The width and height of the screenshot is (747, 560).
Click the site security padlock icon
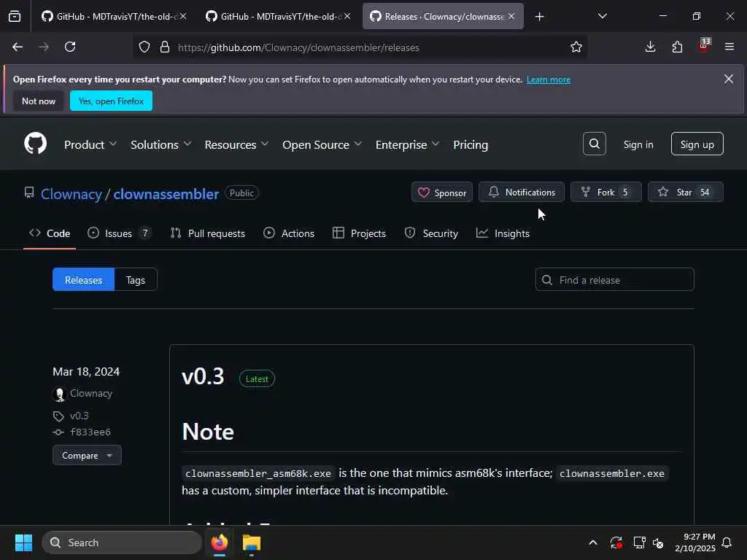[x=165, y=47]
